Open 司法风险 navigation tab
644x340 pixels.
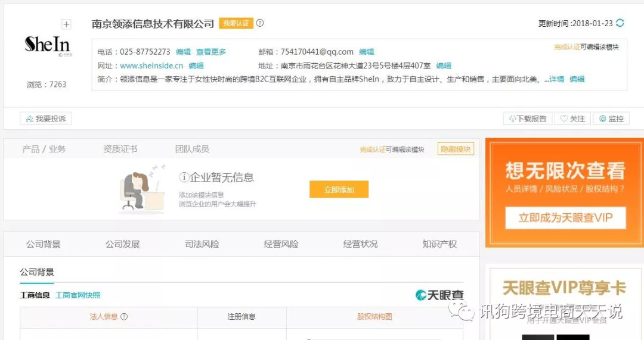202,244
